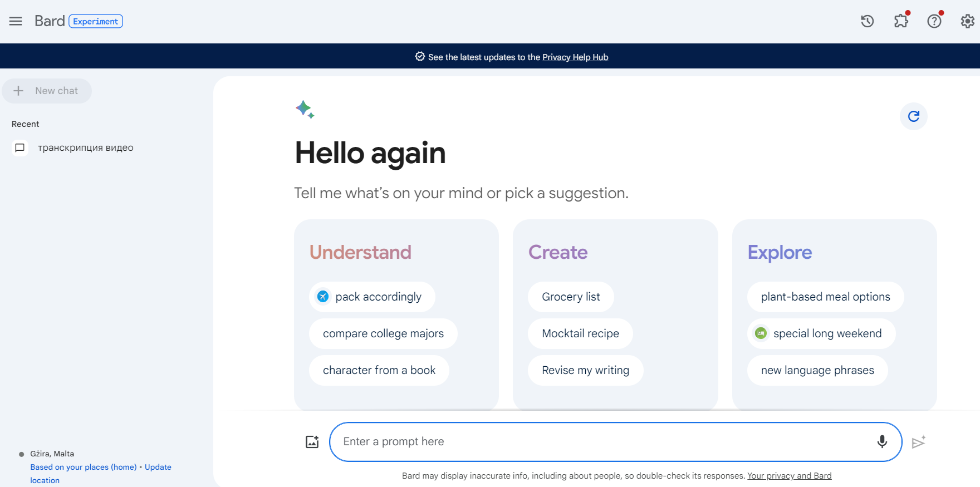The width and height of the screenshot is (980, 487).
Task: Open the help question mark icon
Action: click(934, 21)
